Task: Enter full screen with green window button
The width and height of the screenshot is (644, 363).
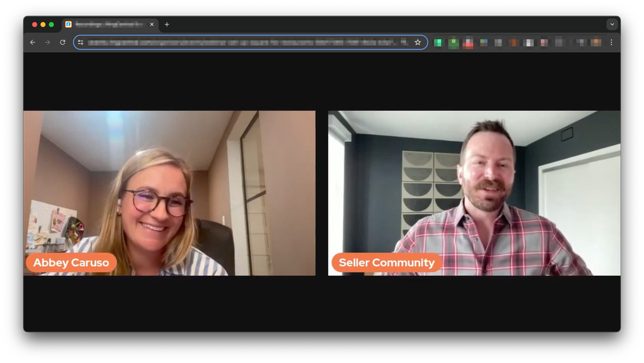Action: [52, 25]
